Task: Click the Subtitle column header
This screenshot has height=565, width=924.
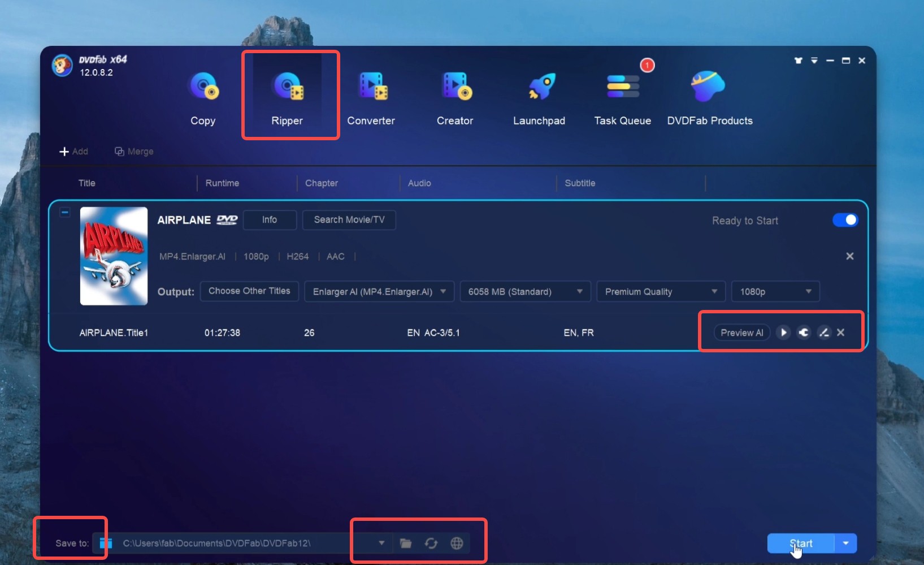Action: [x=580, y=183]
